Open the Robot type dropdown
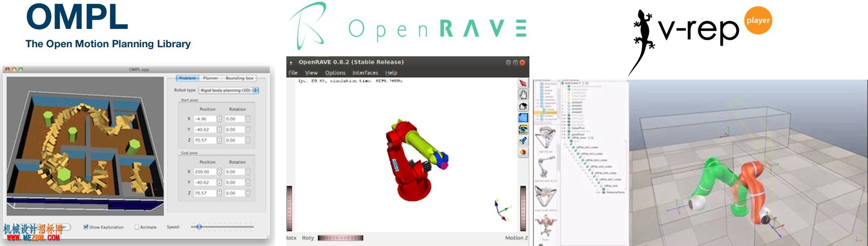 coord(229,90)
